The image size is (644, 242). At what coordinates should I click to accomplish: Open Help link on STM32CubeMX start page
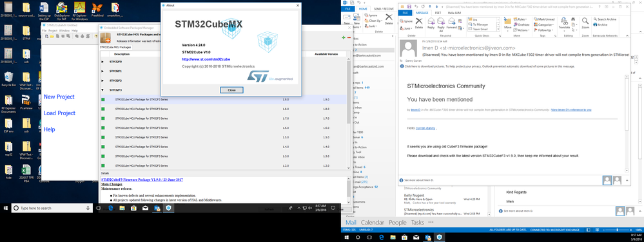(49, 129)
